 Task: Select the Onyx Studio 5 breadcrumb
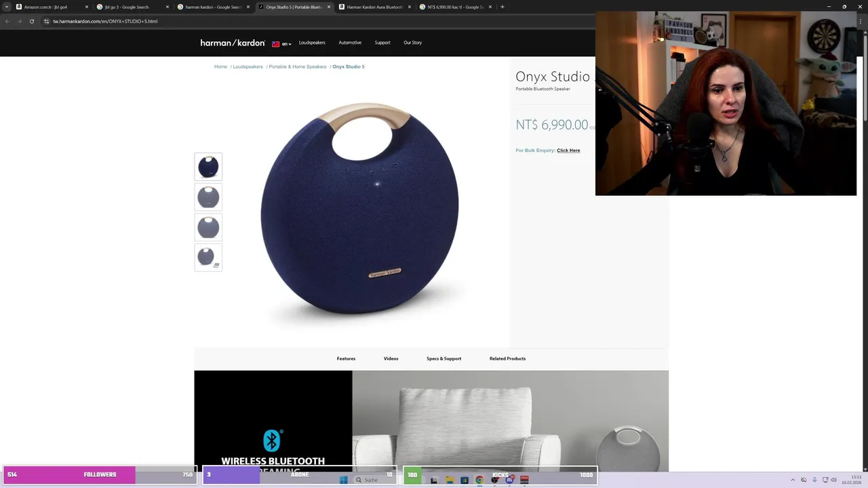click(349, 66)
